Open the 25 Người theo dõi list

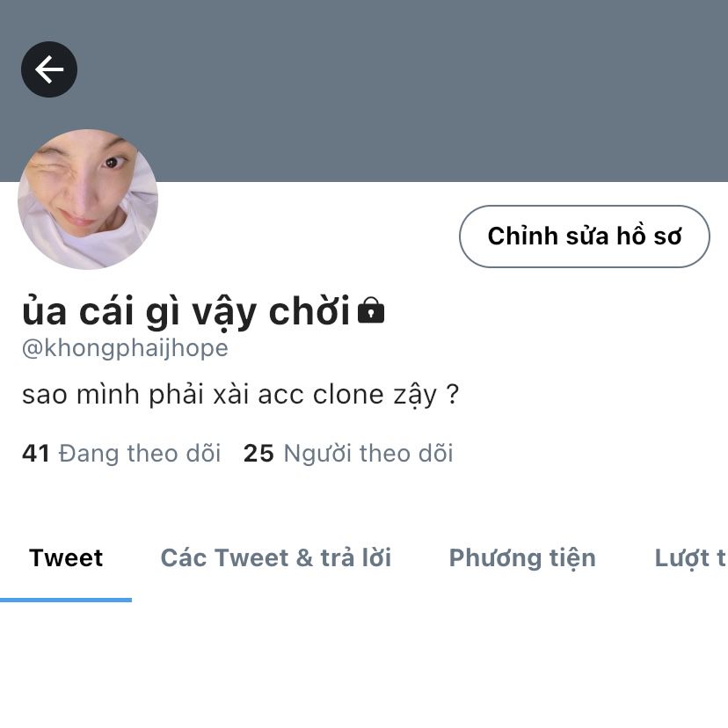pyautogui.click(x=348, y=453)
